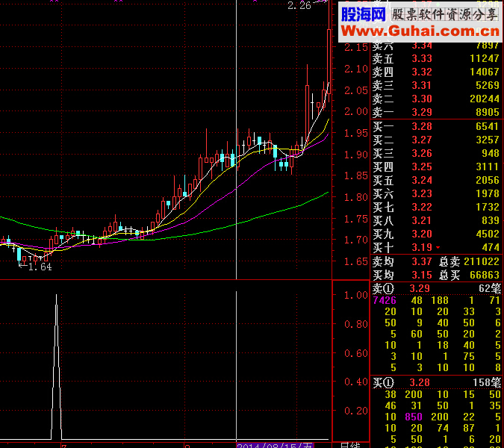This screenshot has width=504, height=448.
Task: Click the 188 sell queue order
Action: point(440,301)
